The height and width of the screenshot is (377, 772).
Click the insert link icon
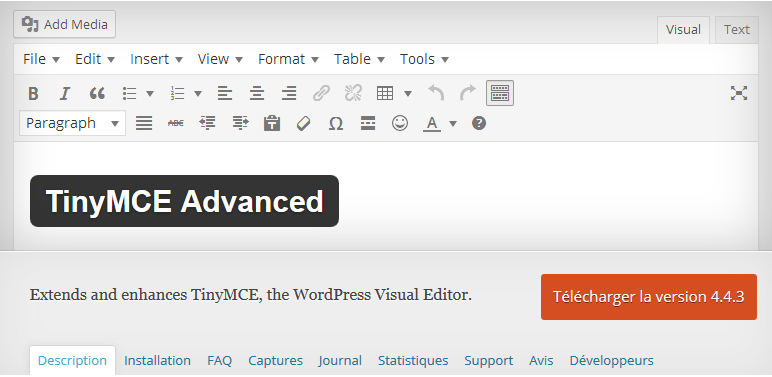click(x=321, y=93)
